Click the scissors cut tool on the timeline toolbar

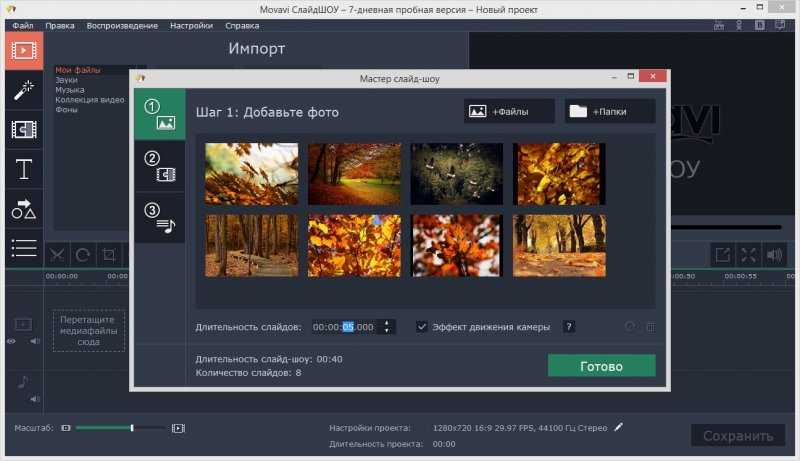pyautogui.click(x=57, y=254)
